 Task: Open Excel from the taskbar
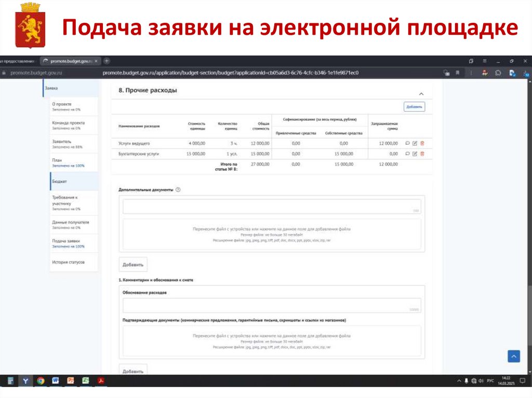coord(86,381)
